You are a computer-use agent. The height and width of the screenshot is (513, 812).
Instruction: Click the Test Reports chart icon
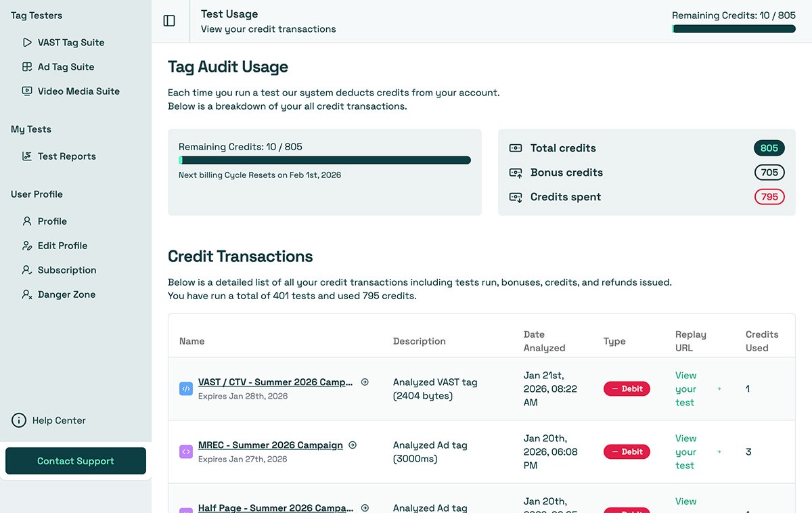tap(27, 156)
